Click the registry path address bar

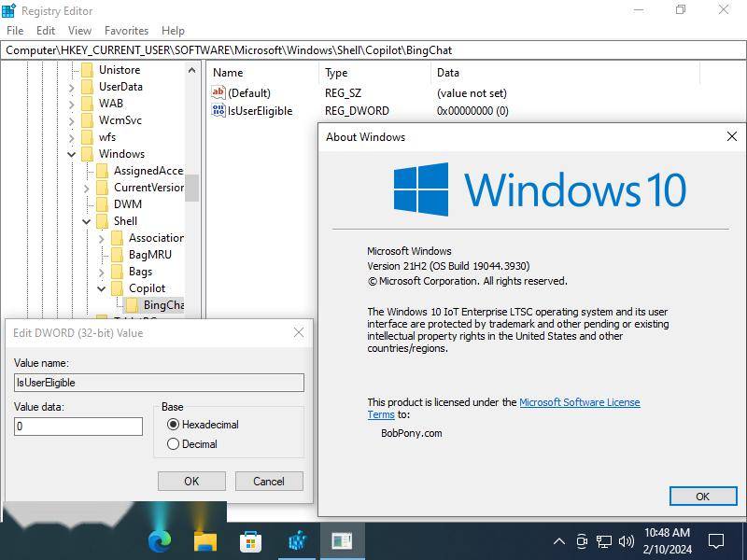[x=373, y=50]
